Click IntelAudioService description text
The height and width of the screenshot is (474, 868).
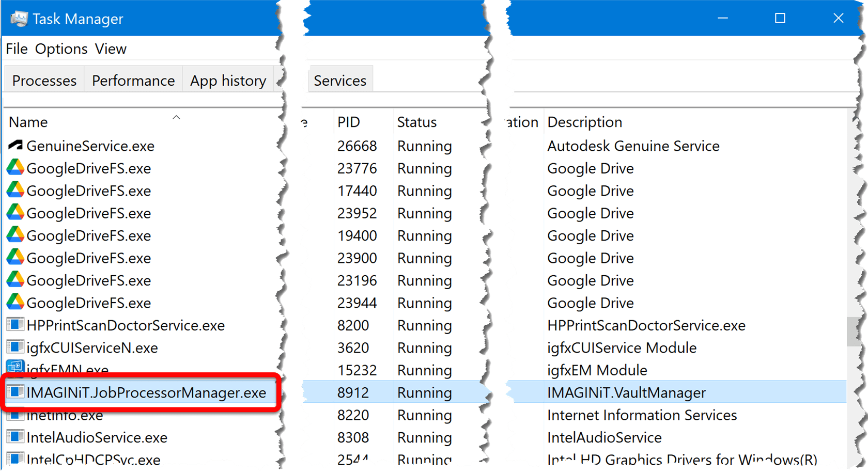click(x=604, y=437)
